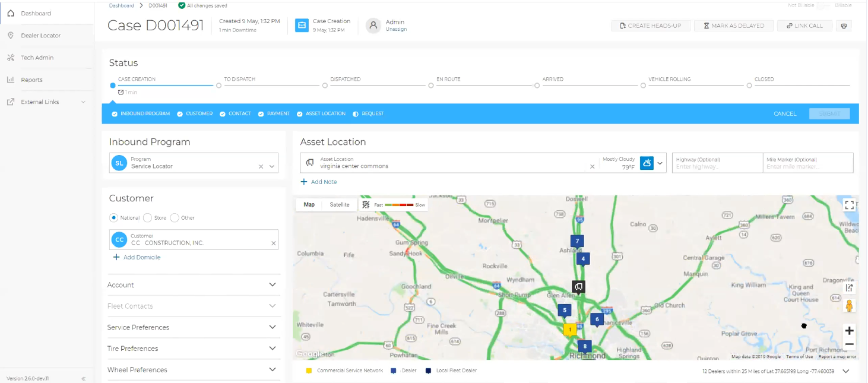
Task: Click the Submit button
Action: coord(829,114)
